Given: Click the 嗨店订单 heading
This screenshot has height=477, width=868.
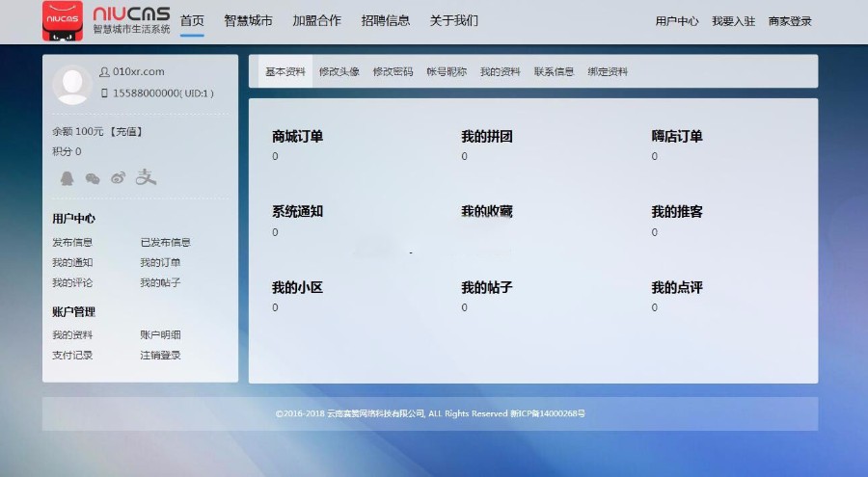Looking at the screenshot, I should tap(677, 136).
